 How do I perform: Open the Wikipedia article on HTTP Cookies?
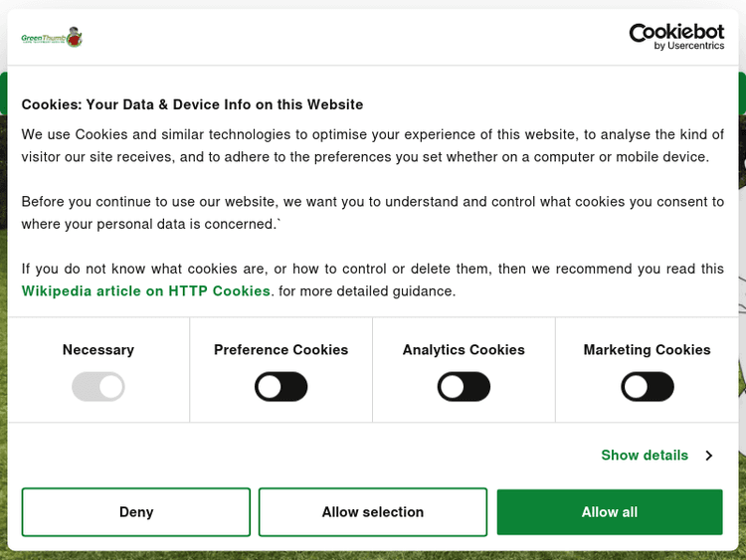pyautogui.click(x=146, y=291)
